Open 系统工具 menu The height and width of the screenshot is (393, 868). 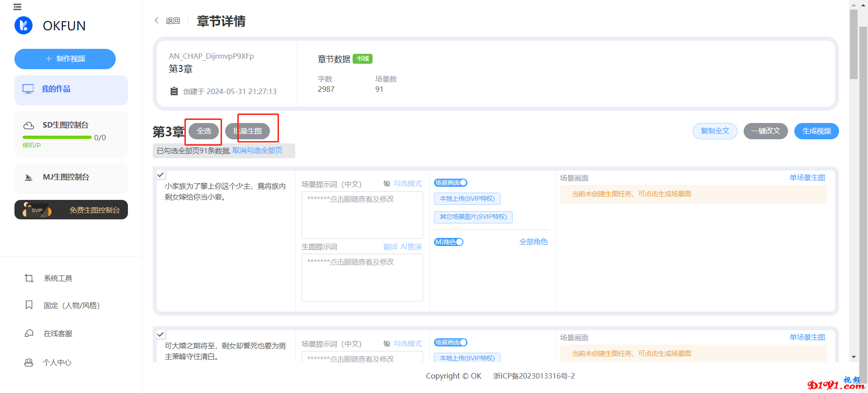click(x=58, y=278)
